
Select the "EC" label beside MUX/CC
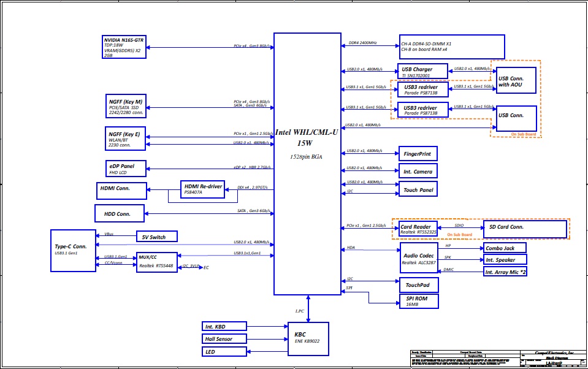206,267
